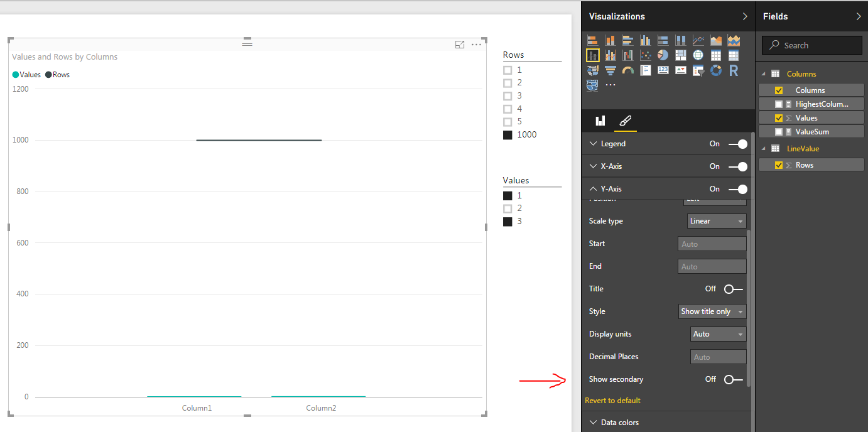Select the Donut chart visualization

pyautogui.click(x=716, y=70)
